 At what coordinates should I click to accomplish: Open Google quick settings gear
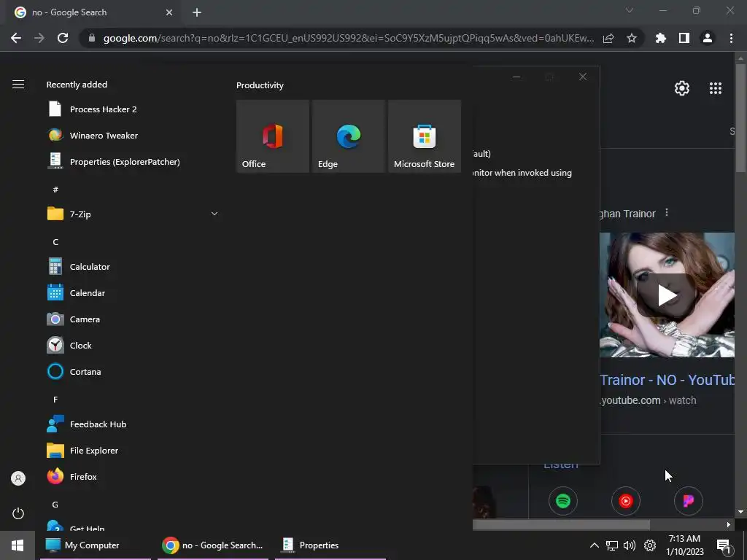[x=682, y=88]
